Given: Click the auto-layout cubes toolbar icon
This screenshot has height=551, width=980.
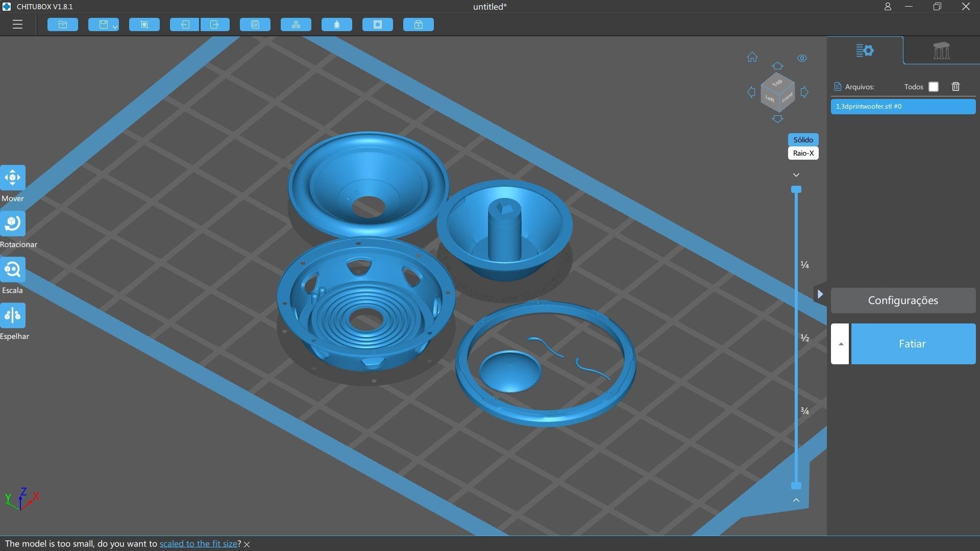Looking at the screenshot, I should point(296,24).
